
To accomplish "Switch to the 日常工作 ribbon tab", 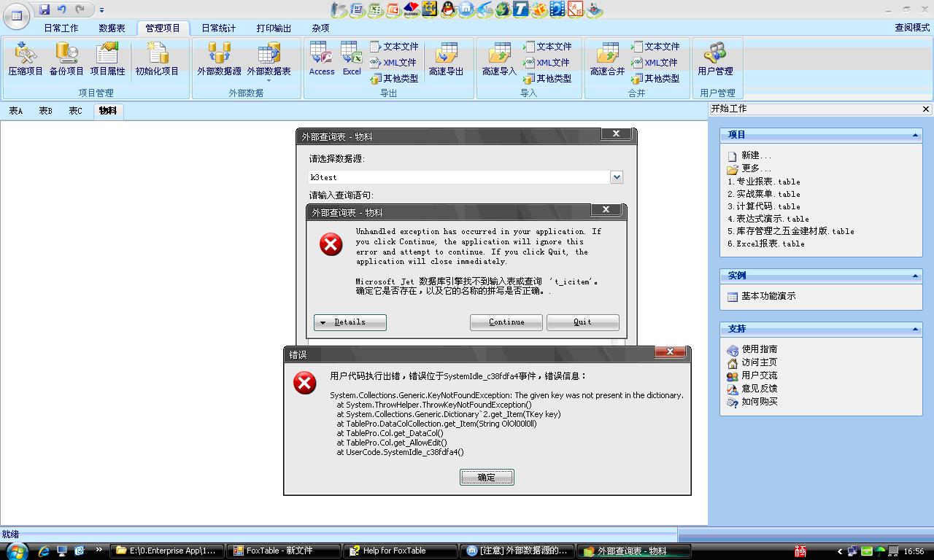I will [61, 28].
